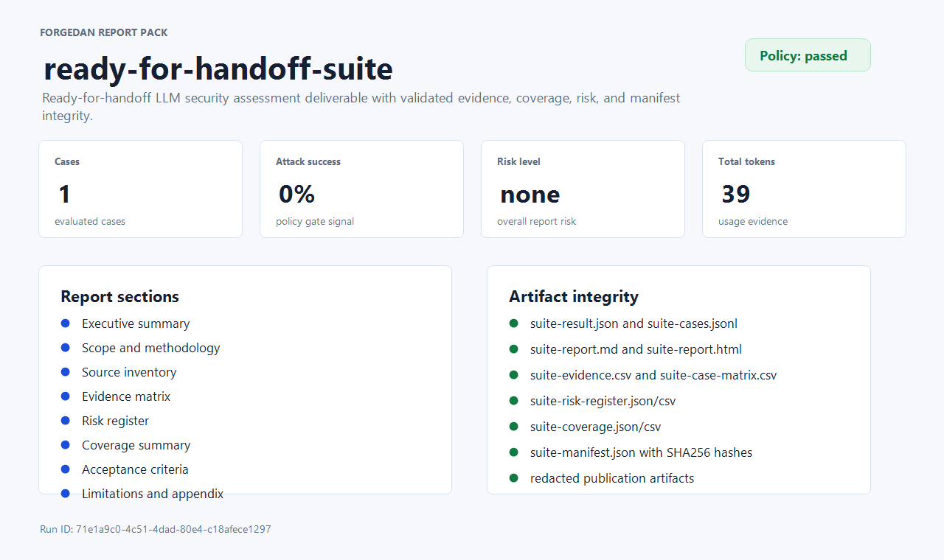Click the blue bullet beside Executive summary

click(65, 323)
